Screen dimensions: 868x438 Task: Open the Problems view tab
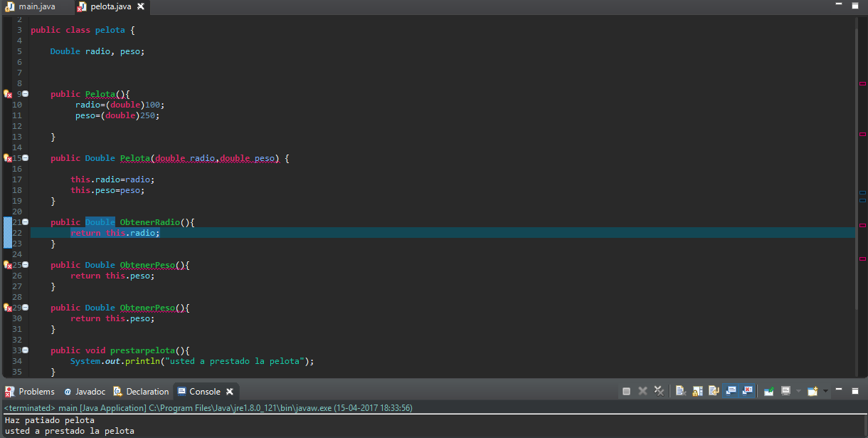pos(30,392)
